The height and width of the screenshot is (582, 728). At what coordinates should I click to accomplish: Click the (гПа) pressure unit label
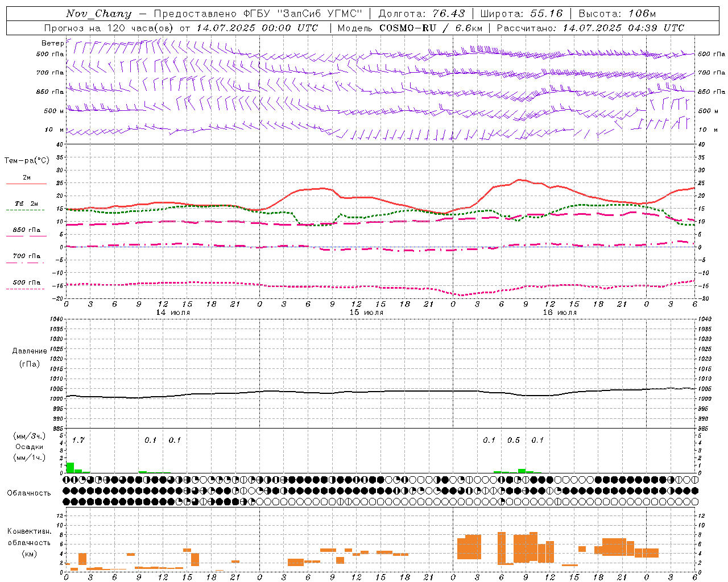pyautogui.click(x=30, y=364)
